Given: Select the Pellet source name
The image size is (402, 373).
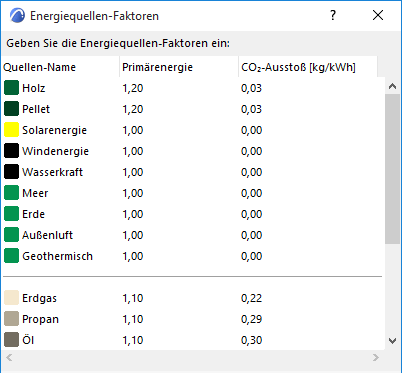Looking at the screenshot, I should (36, 109).
